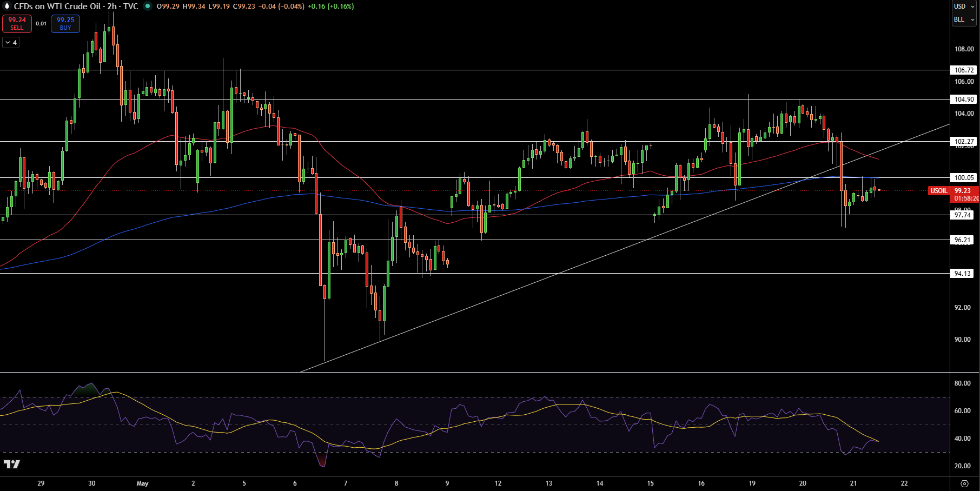This screenshot has width=980, height=491.
Task: Select the 106.72 horizontal line price label
Action: 964,70
